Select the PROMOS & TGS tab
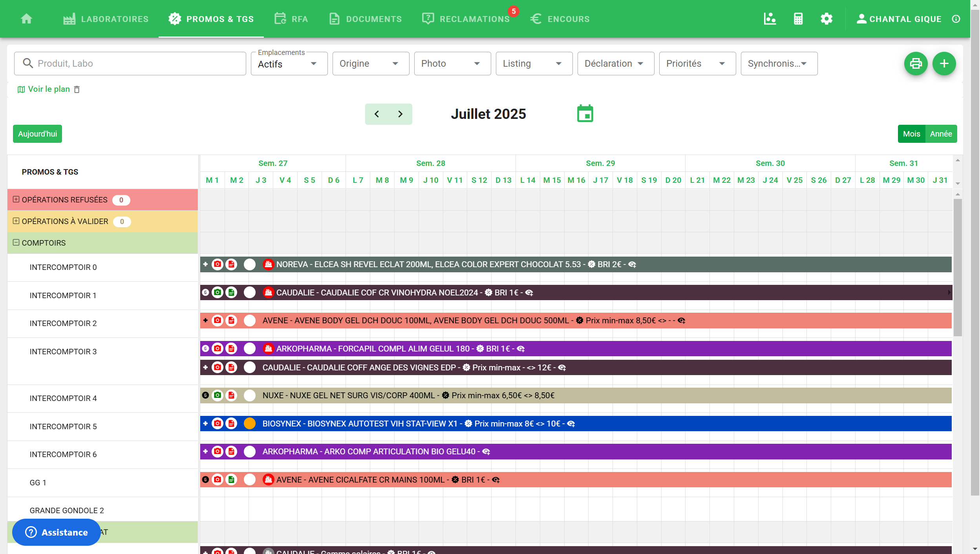This screenshot has width=980, height=554. [211, 19]
